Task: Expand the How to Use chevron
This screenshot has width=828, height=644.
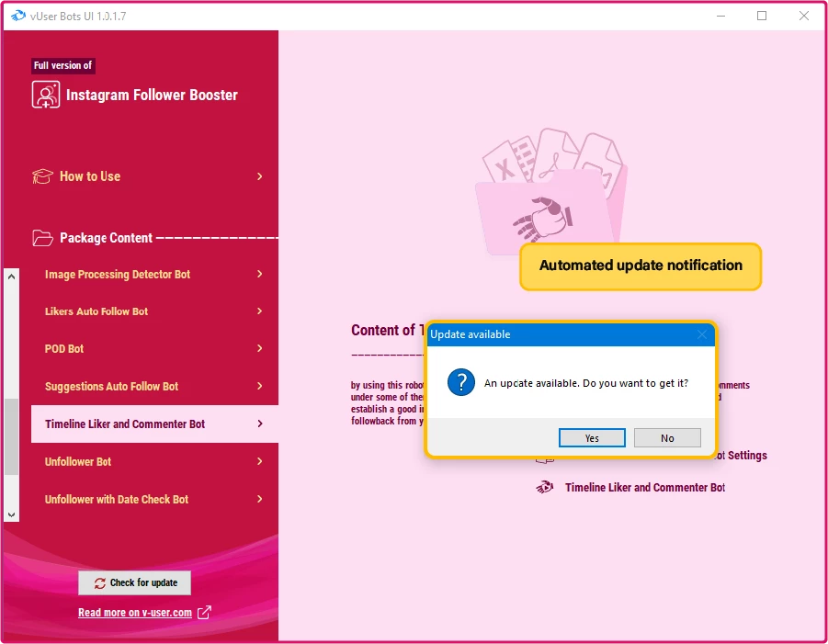Action: [x=259, y=176]
